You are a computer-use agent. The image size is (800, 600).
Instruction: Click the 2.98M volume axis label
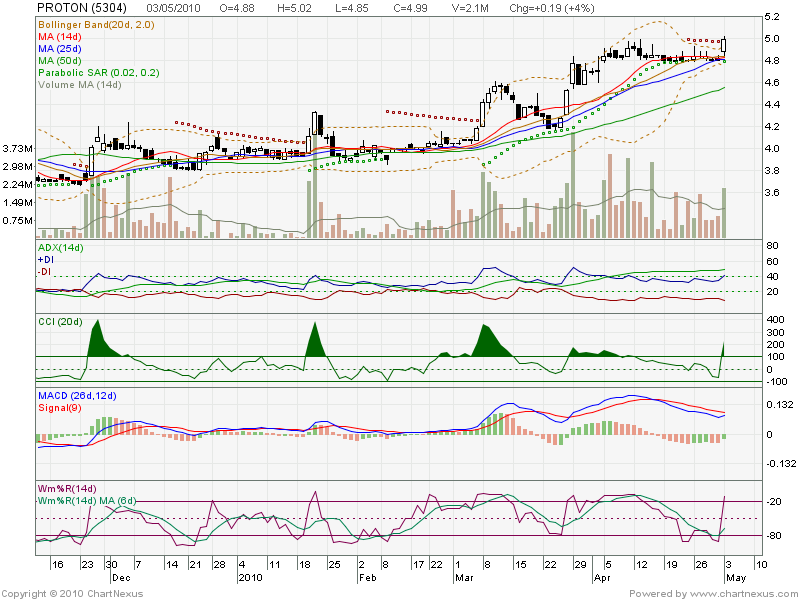(x=18, y=166)
